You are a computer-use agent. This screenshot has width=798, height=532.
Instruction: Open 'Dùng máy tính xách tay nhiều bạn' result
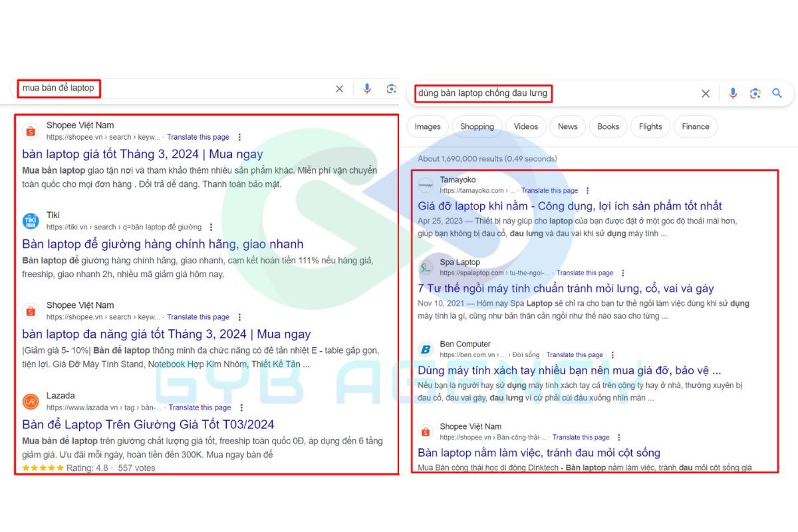coord(569,370)
